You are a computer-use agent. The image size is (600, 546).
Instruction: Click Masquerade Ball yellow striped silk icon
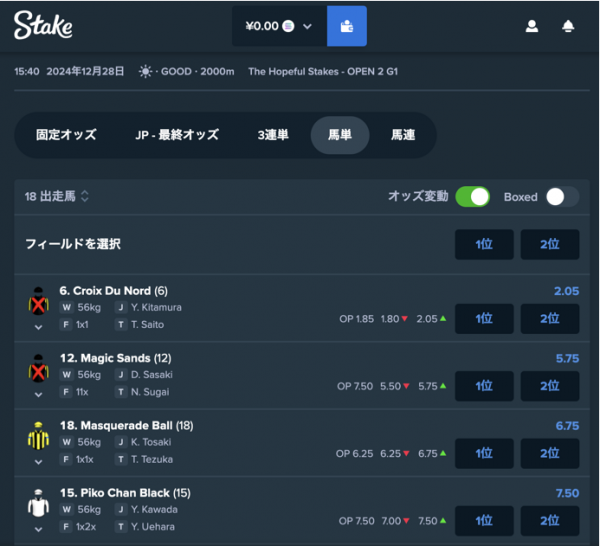pos(38,436)
